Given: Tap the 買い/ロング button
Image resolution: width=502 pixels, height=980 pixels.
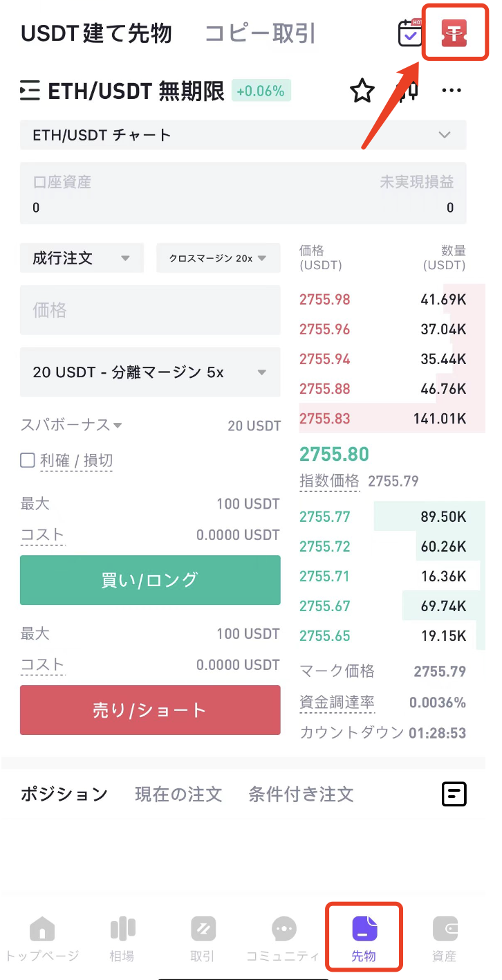Looking at the screenshot, I should click(x=150, y=580).
